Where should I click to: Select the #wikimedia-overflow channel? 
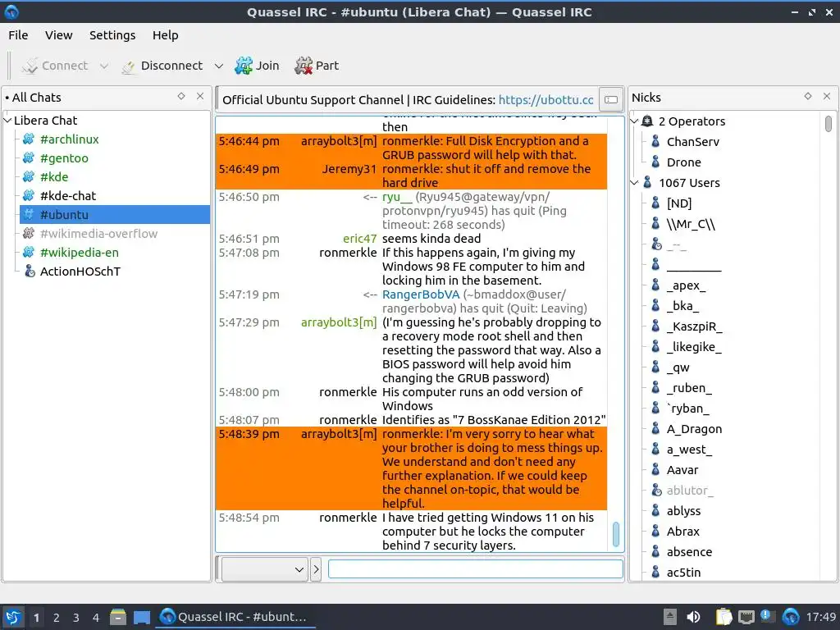[98, 234]
